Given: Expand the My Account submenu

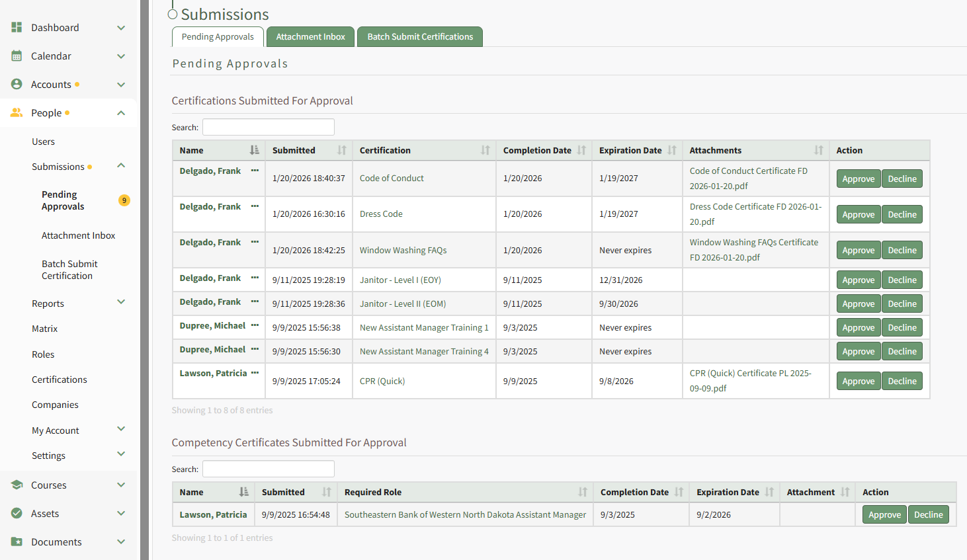Looking at the screenshot, I should coord(121,429).
